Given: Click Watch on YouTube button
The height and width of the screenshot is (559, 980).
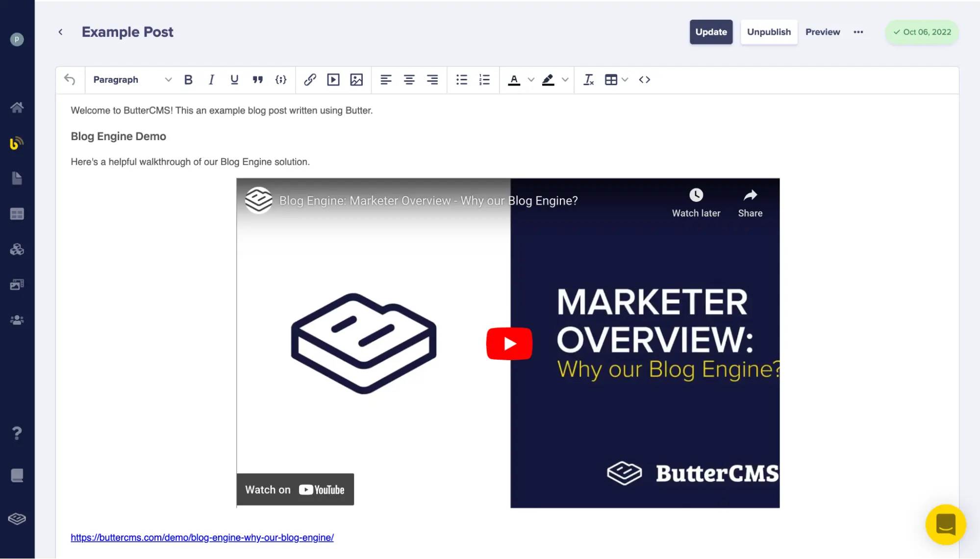Looking at the screenshot, I should click(295, 489).
